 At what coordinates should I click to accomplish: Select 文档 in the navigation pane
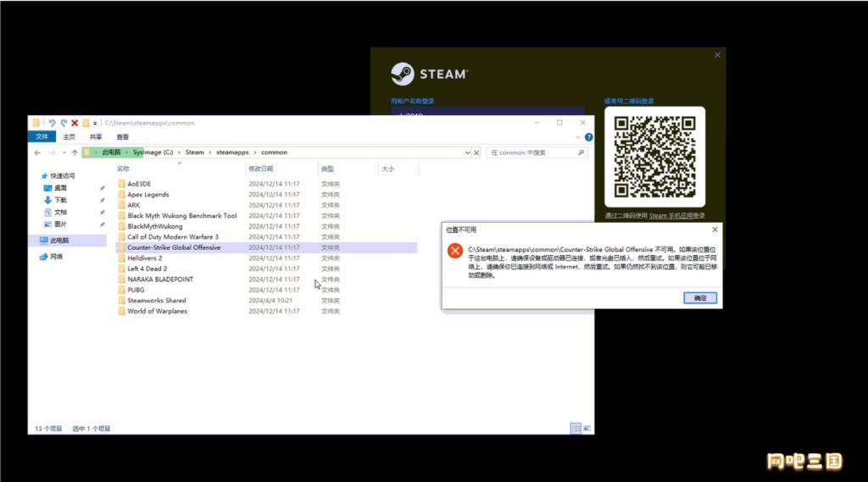[55, 213]
